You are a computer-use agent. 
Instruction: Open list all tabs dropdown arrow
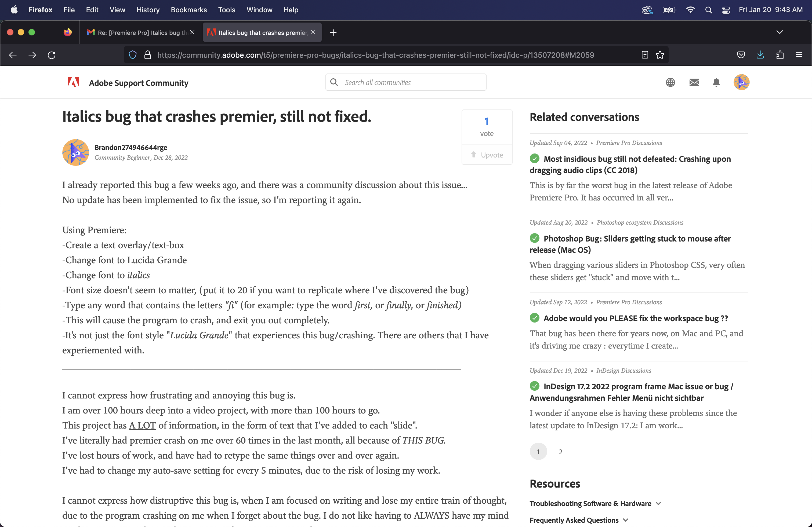pos(779,32)
